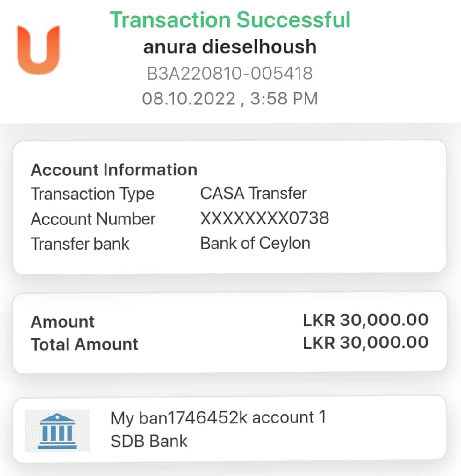Select the Total Amount LKR 30,000.00 value
461x476 pixels.
pyautogui.click(x=366, y=343)
